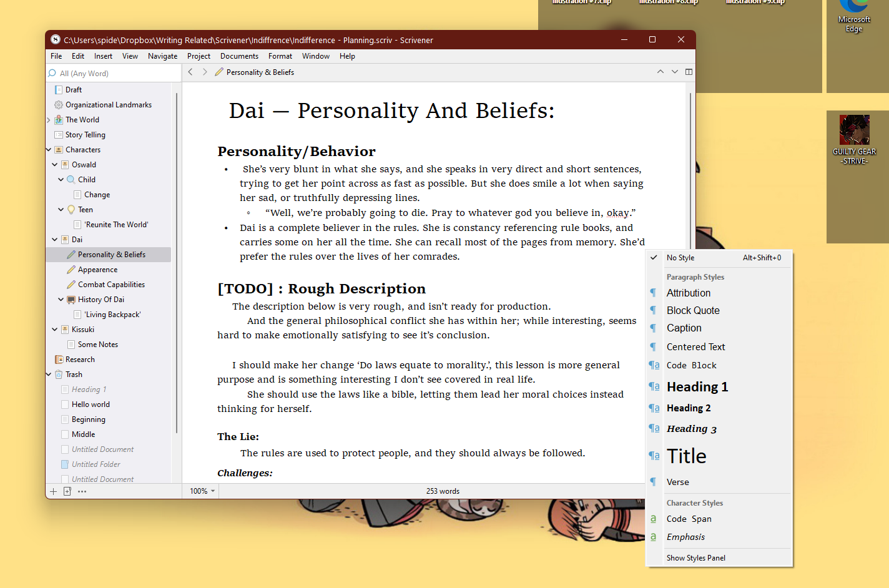Collapse the Kissuki character group
Viewport: 889px width, 588px height.
coord(55,330)
